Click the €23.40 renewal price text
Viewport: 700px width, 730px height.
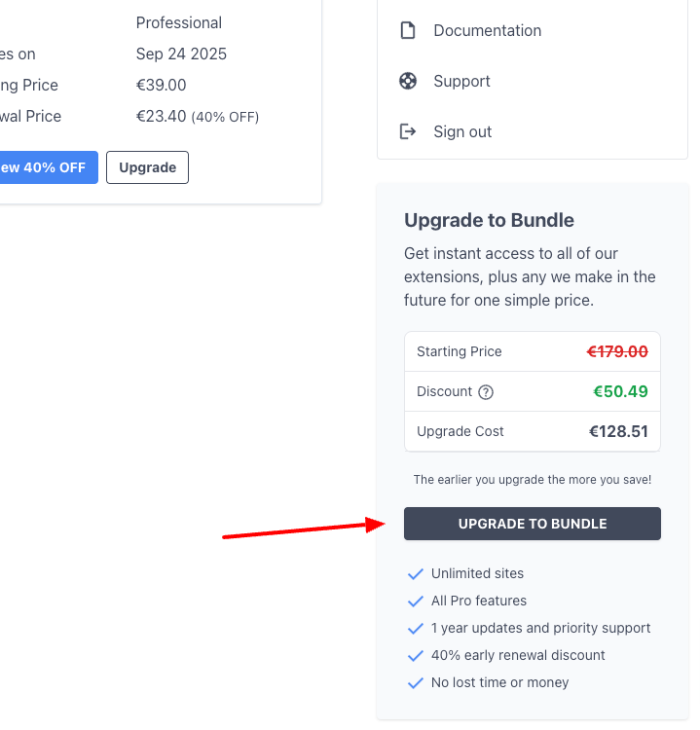tap(161, 117)
